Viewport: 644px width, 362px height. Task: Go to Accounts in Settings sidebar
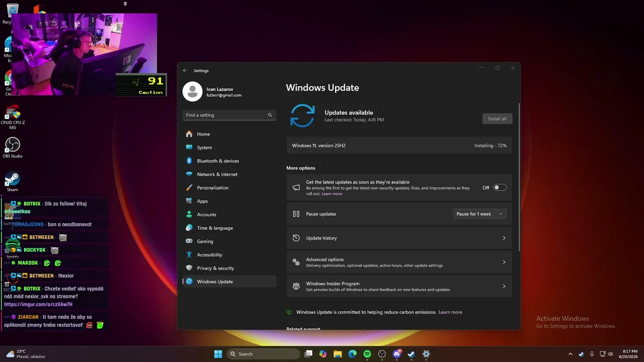pyautogui.click(x=229, y=215)
